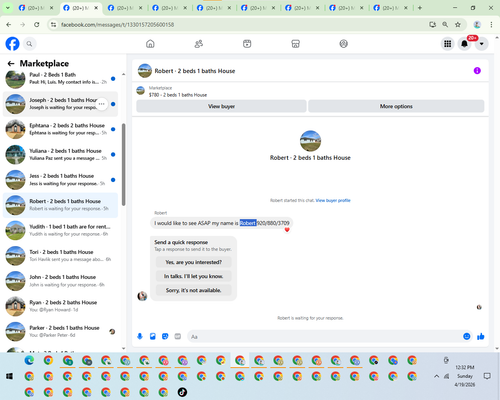
Task: Open the notifications bell icon
Action: tap(464, 44)
